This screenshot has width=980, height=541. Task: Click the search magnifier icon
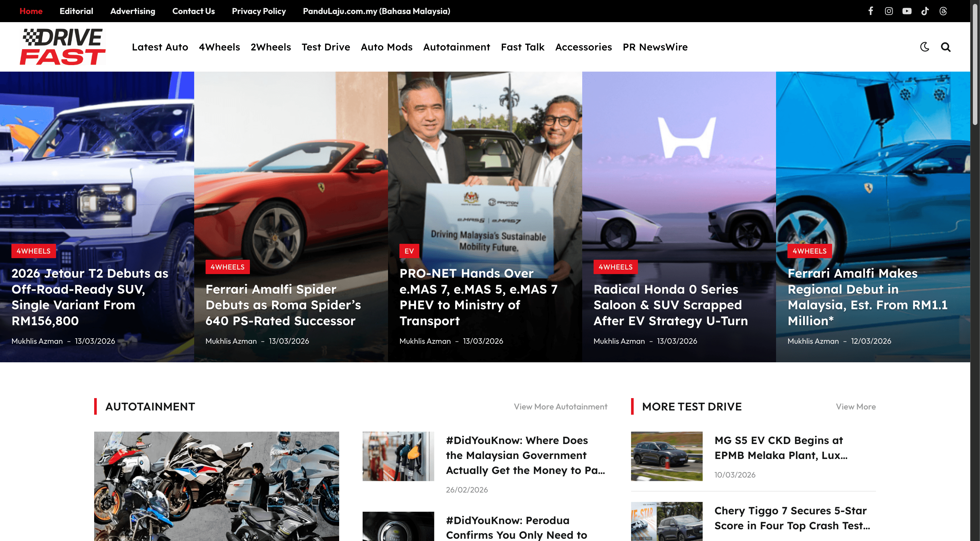tap(946, 47)
